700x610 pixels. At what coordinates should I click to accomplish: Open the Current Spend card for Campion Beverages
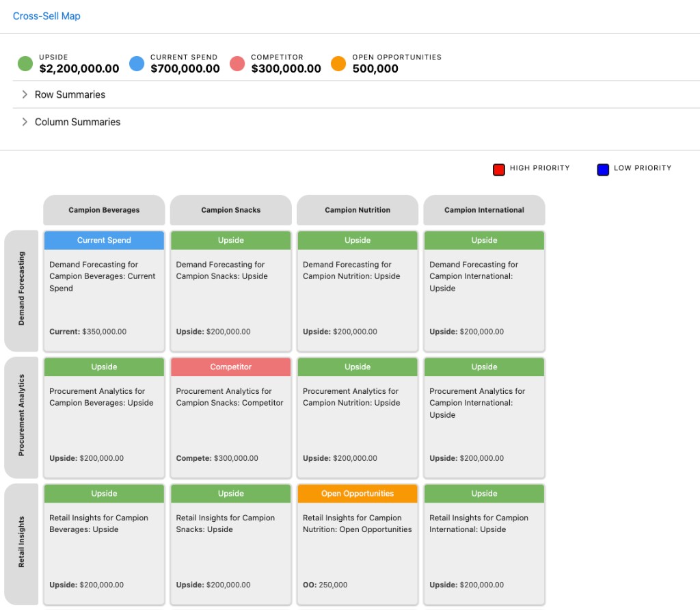[x=104, y=291]
